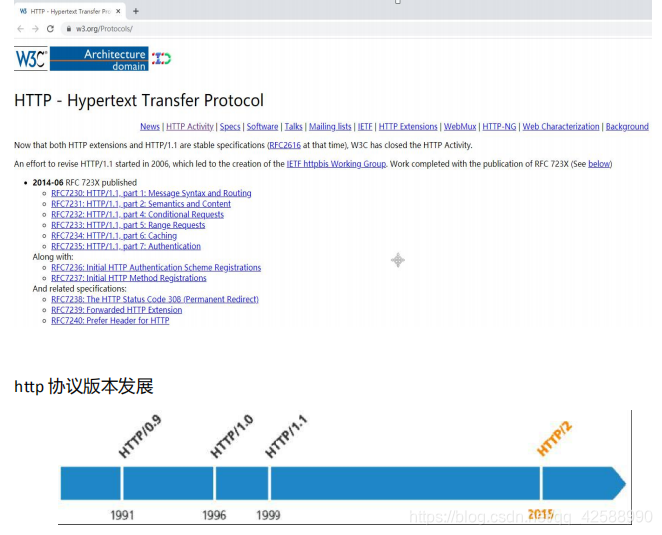Viewport: 662px width, 535px height.
Task: Click the 1996 year on timeline
Action: (214, 516)
